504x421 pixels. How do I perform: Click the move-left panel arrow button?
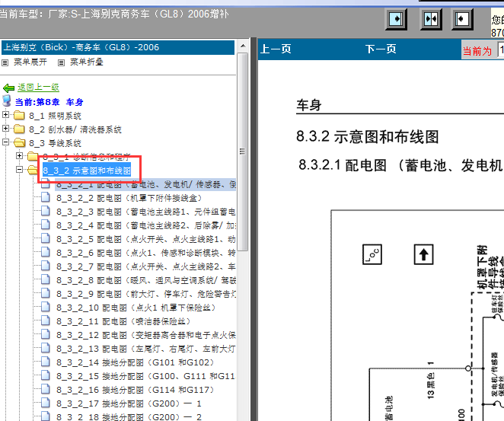(462, 19)
